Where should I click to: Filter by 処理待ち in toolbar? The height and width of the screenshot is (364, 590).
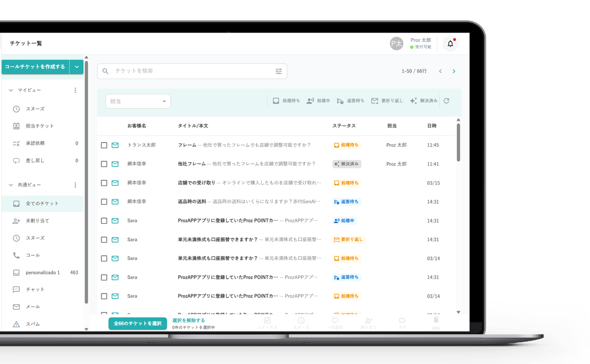click(x=286, y=101)
